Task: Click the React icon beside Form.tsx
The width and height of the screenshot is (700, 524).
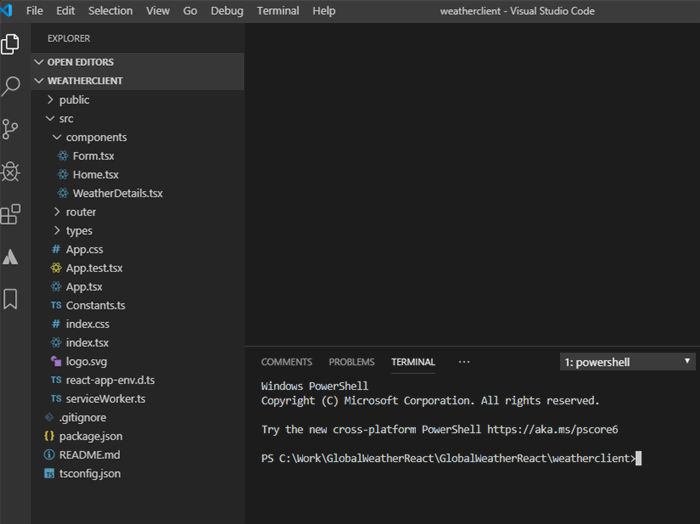Action: pyautogui.click(x=63, y=156)
